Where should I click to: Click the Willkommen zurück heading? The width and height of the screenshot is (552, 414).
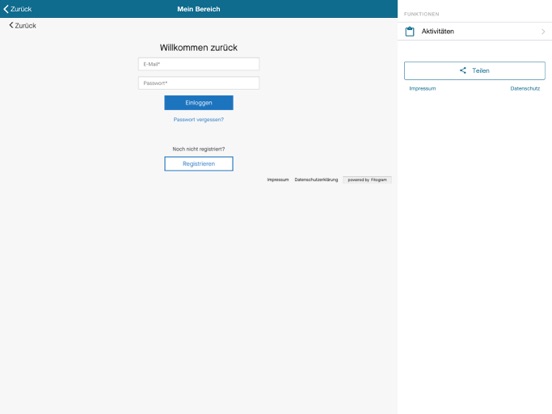199,48
